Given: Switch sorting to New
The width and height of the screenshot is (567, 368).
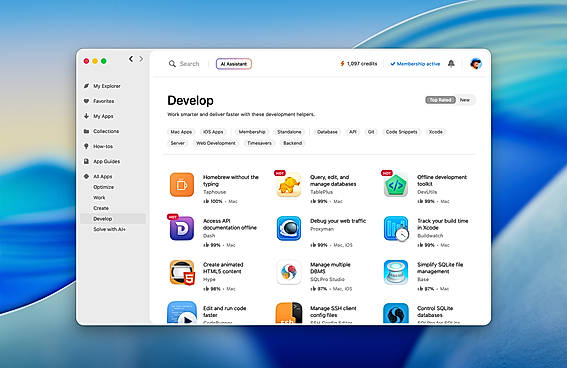Looking at the screenshot, I should coord(465,100).
